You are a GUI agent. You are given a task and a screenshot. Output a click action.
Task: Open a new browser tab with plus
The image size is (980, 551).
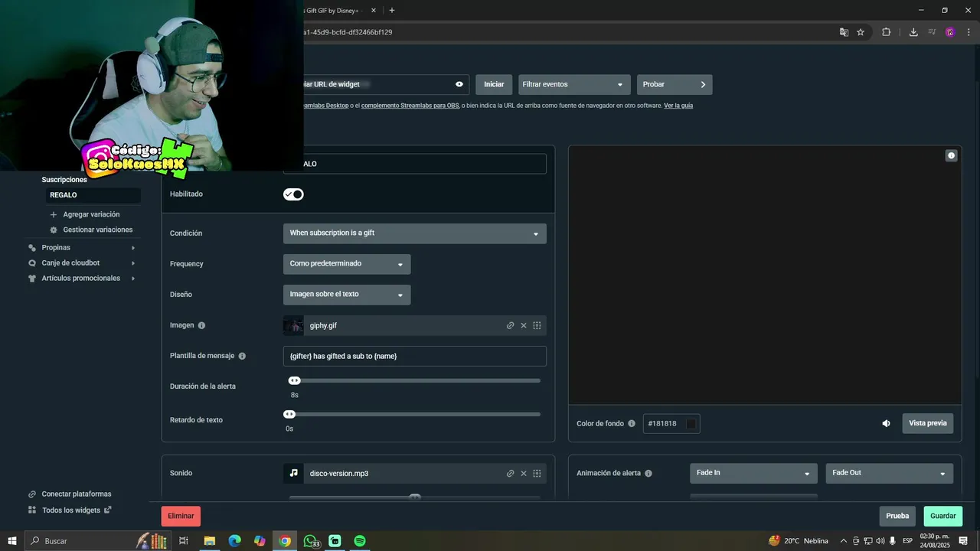pyautogui.click(x=392, y=11)
